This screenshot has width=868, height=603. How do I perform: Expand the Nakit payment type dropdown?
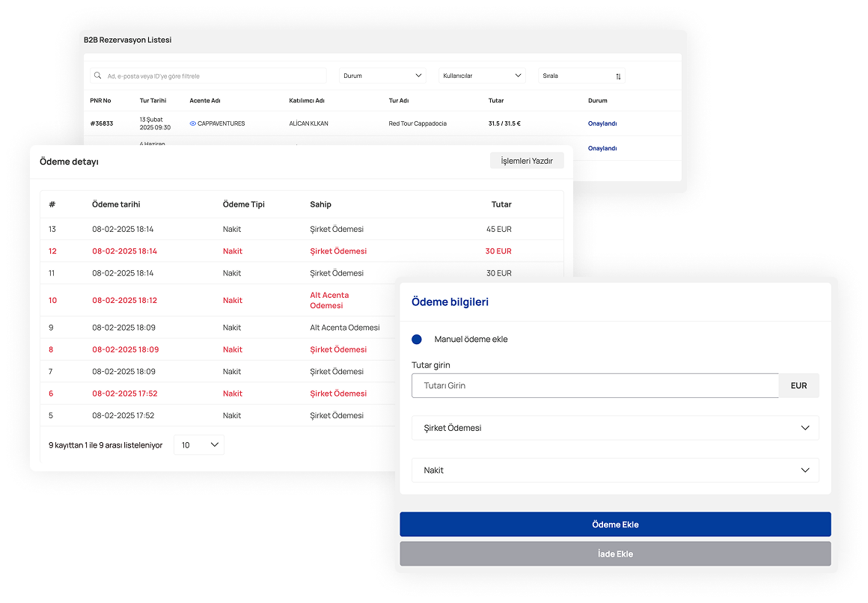615,471
